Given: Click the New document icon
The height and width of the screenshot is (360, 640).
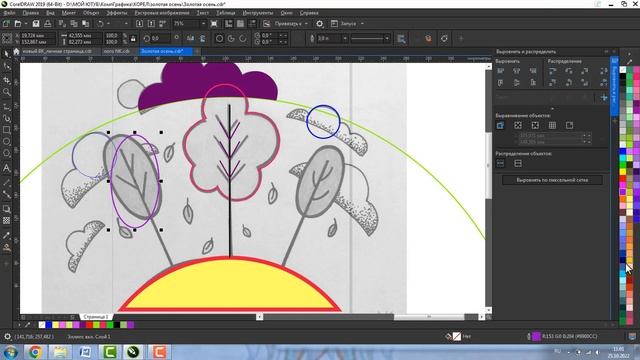Looking at the screenshot, I should (x=7, y=24).
